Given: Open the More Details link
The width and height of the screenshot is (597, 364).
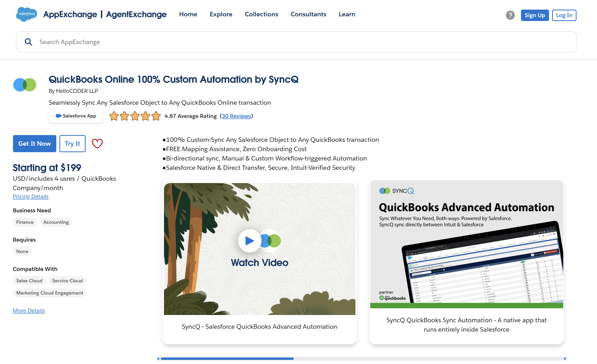Looking at the screenshot, I should pos(29,311).
